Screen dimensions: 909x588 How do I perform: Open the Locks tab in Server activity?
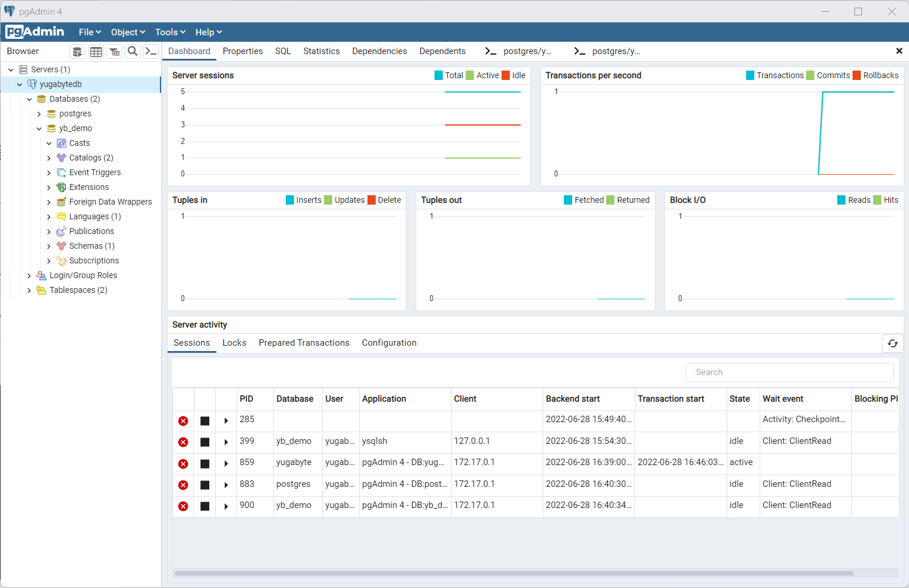coord(234,343)
